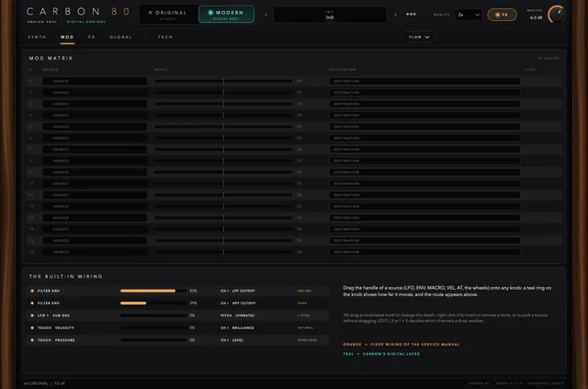The image size is (588, 389).
Task: Click the Init preset name display
Action: pyautogui.click(x=330, y=15)
